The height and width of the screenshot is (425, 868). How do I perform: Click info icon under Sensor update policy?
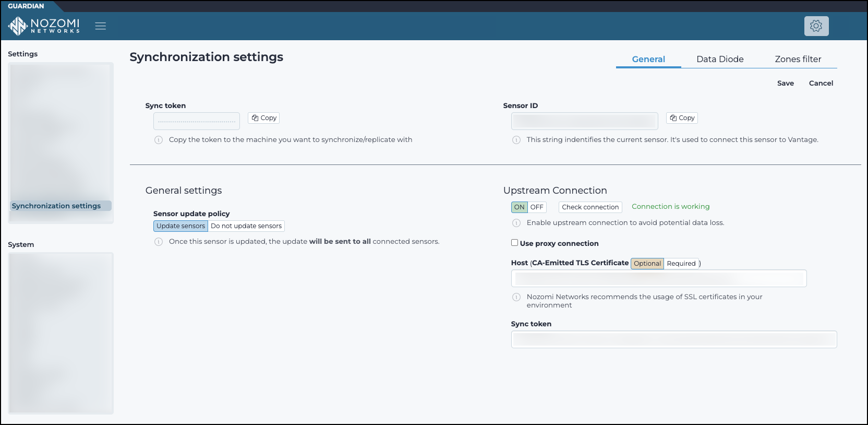(x=159, y=242)
